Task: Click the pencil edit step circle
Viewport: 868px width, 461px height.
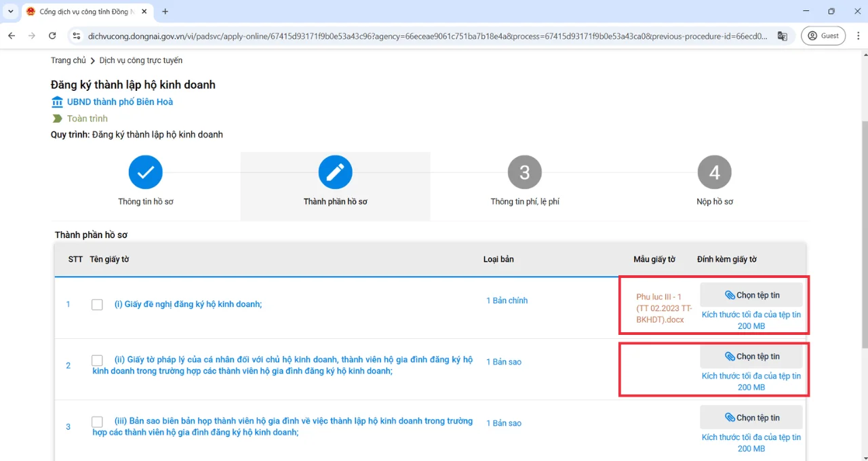Action: (x=335, y=172)
